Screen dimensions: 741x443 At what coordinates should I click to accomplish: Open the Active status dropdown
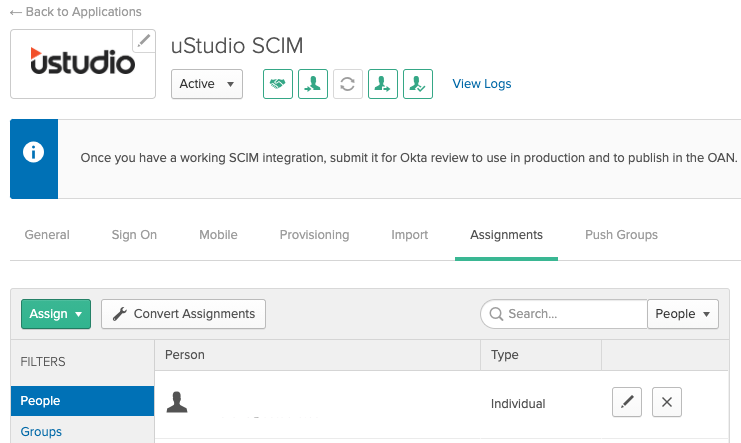pyautogui.click(x=207, y=84)
